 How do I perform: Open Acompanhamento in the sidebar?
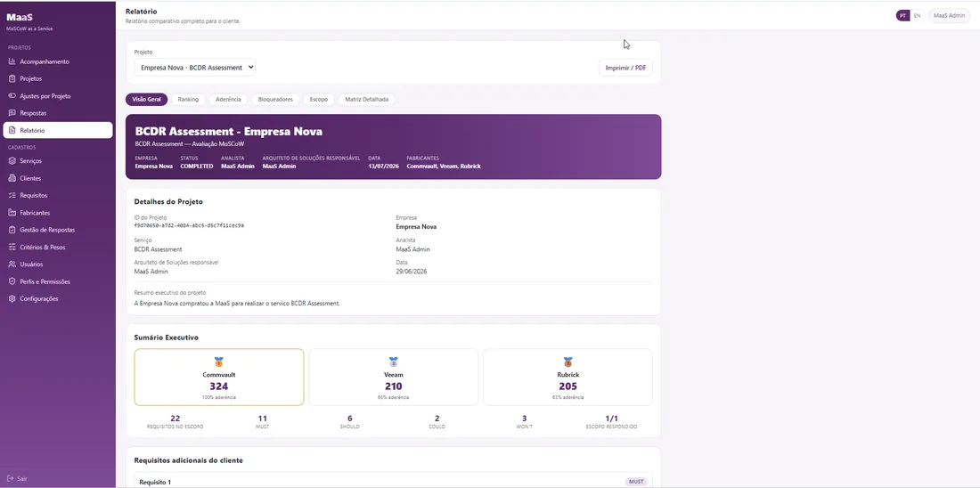click(58, 61)
